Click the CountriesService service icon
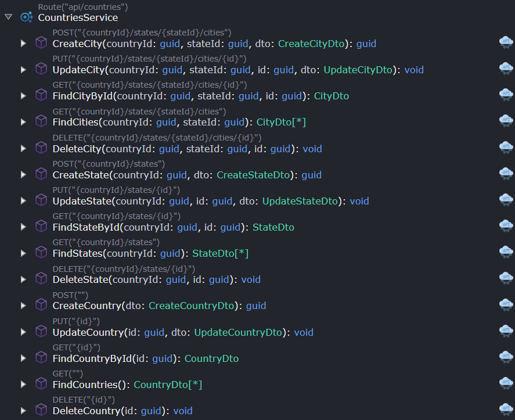The height and width of the screenshot is (420, 515). point(26,17)
